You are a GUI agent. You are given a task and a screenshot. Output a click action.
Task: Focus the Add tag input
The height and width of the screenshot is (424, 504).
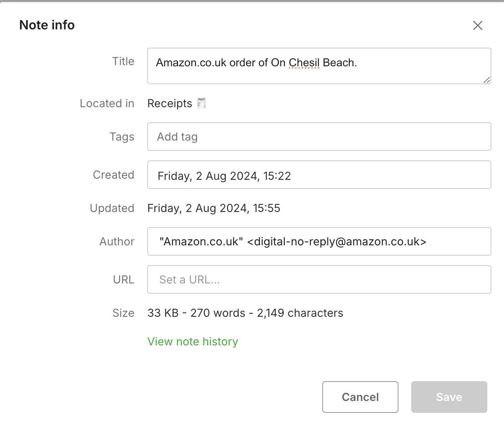319,137
